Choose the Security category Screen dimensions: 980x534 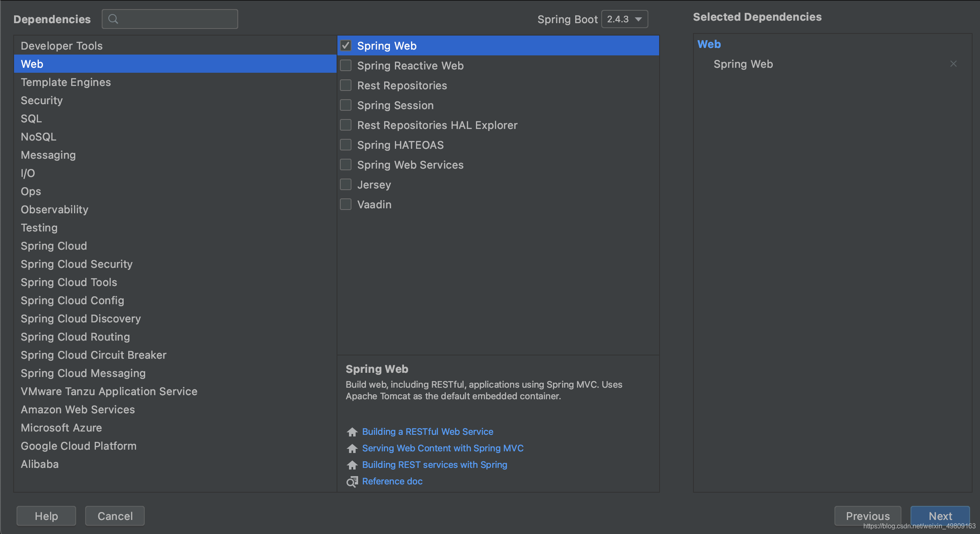coord(175,100)
